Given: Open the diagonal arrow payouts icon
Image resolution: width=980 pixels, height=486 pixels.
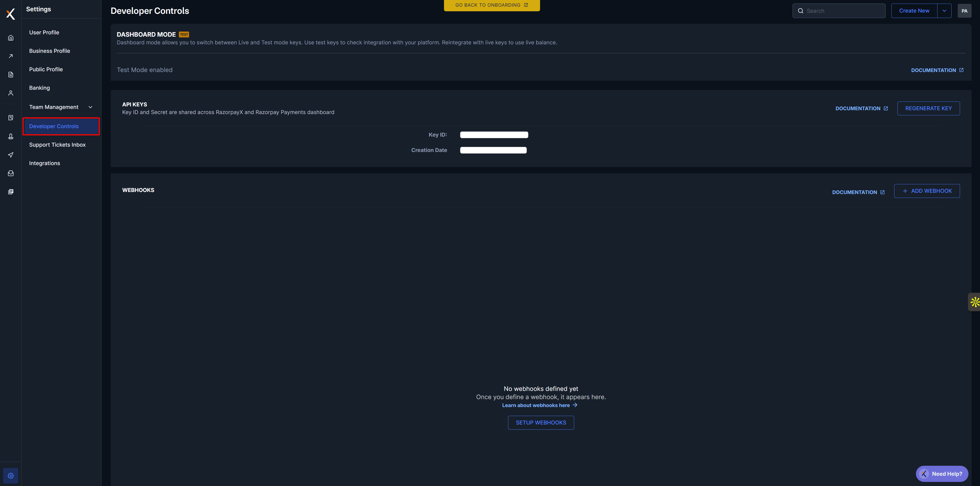Looking at the screenshot, I should 11,56.
